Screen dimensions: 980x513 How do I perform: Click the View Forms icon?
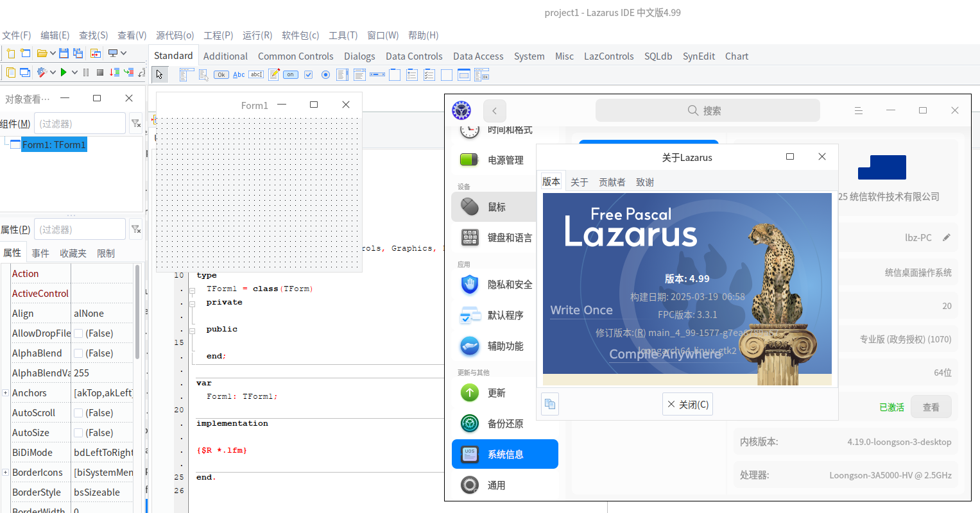click(25, 72)
